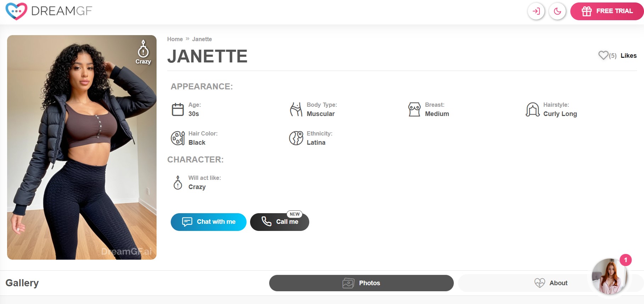This screenshot has height=304, width=644.
Task: Click the Will act like character icon
Action: (178, 182)
